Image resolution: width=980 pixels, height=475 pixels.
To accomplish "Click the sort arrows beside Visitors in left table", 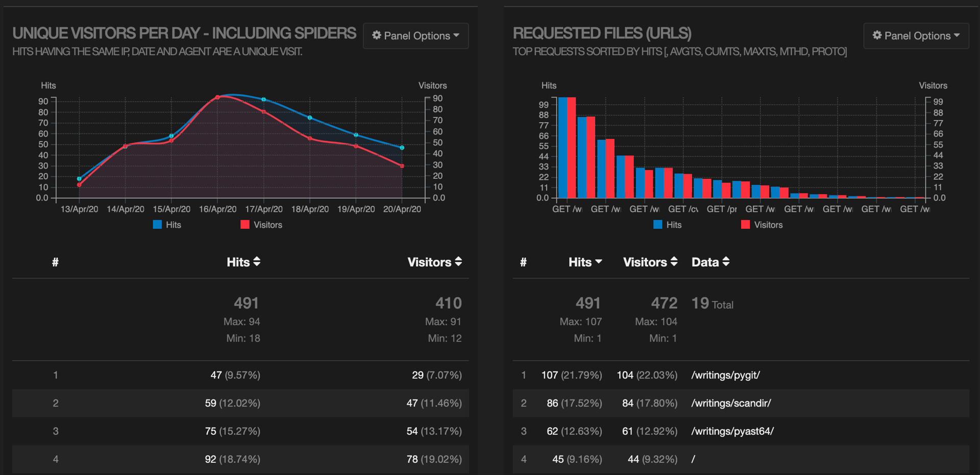I will 458,262.
